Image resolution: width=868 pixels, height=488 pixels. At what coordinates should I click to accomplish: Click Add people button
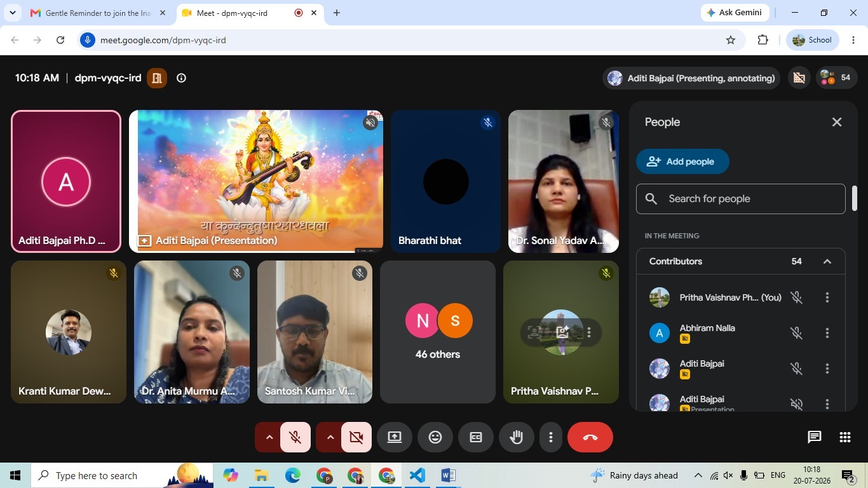pyautogui.click(x=682, y=161)
